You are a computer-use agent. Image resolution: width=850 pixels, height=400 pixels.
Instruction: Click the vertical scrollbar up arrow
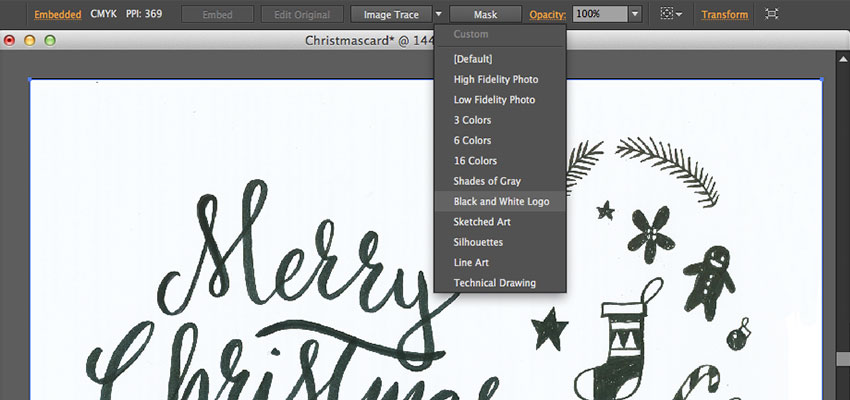coord(843,59)
